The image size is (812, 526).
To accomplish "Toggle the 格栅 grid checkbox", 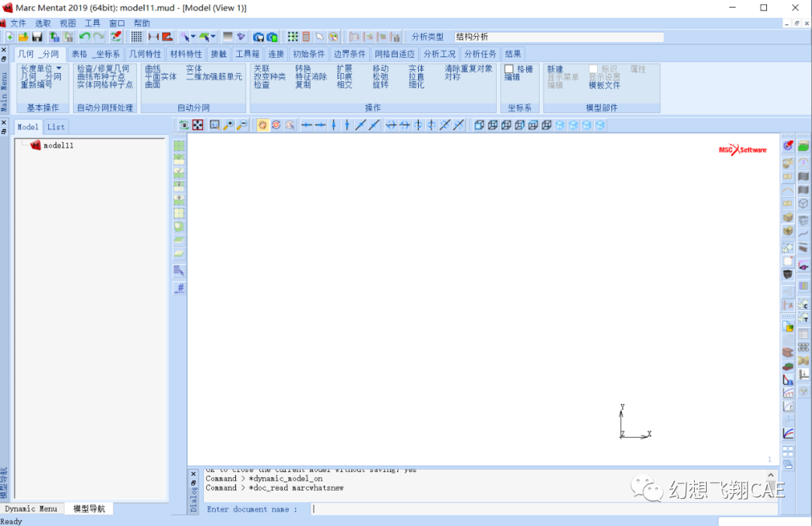I will (509, 69).
